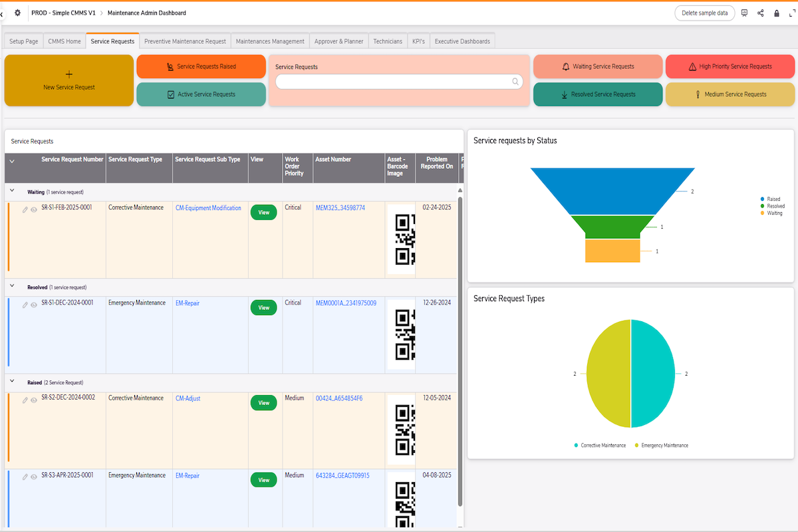Click the lock icon in header
This screenshot has height=532, width=798.
tap(776, 13)
